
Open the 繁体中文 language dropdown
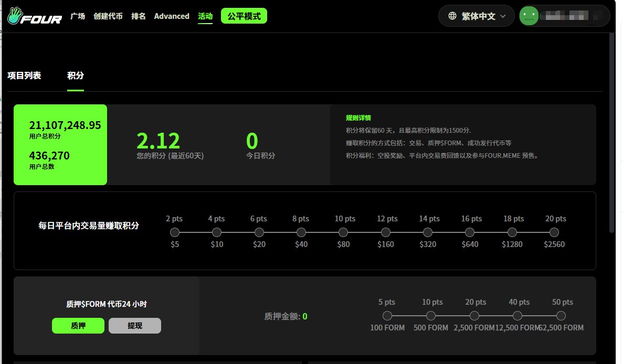click(477, 16)
